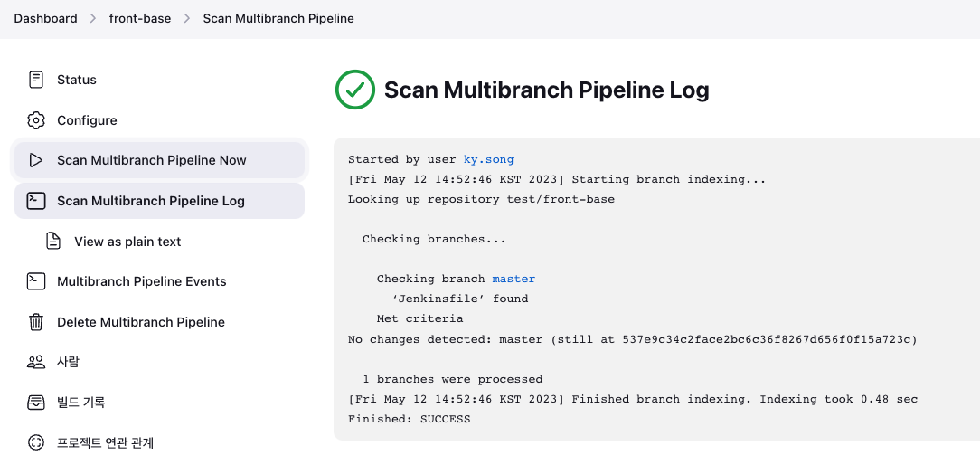Click 'Finished: SUCCESS' log line

[x=410, y=419]
